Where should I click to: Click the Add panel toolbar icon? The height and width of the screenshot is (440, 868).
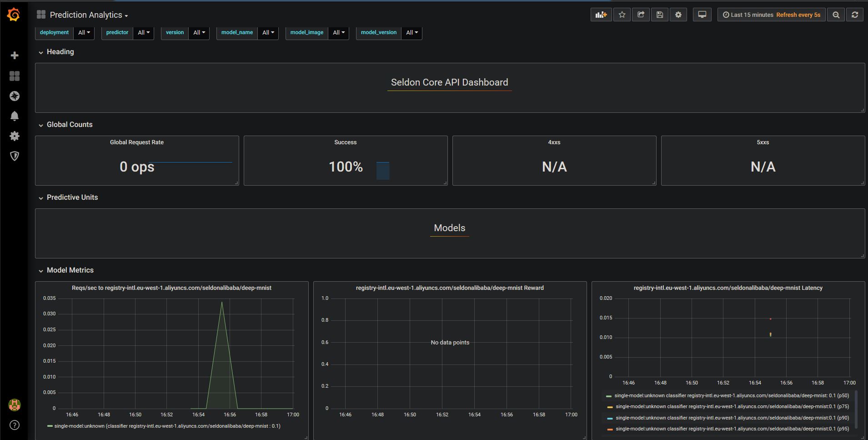[601, 15]
